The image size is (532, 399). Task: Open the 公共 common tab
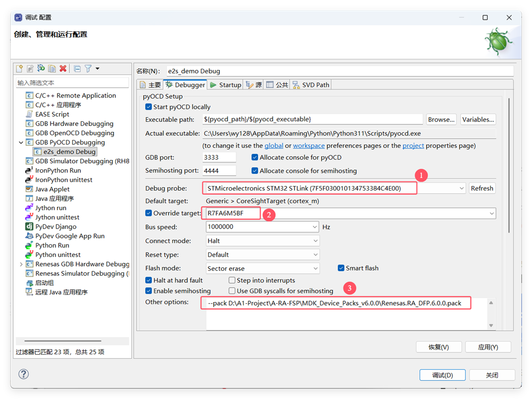click(x=277, y=85)
